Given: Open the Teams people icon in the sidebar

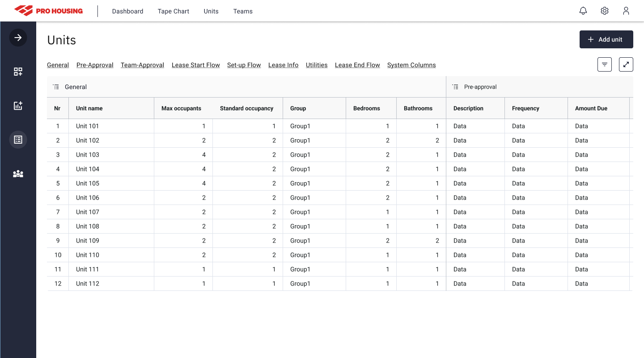Looking at the screenshot, I should tap(18, 174).
